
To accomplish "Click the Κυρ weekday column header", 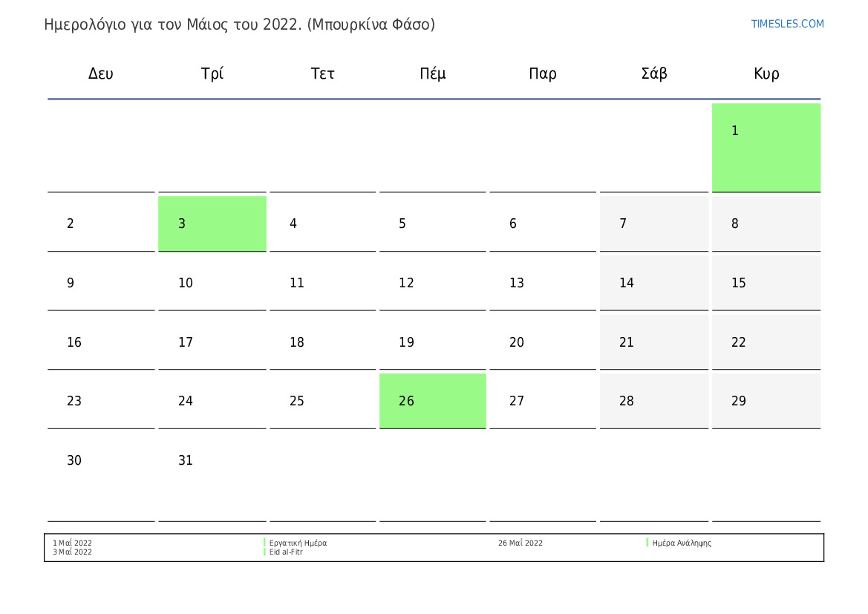I will [x=766, y=74].
